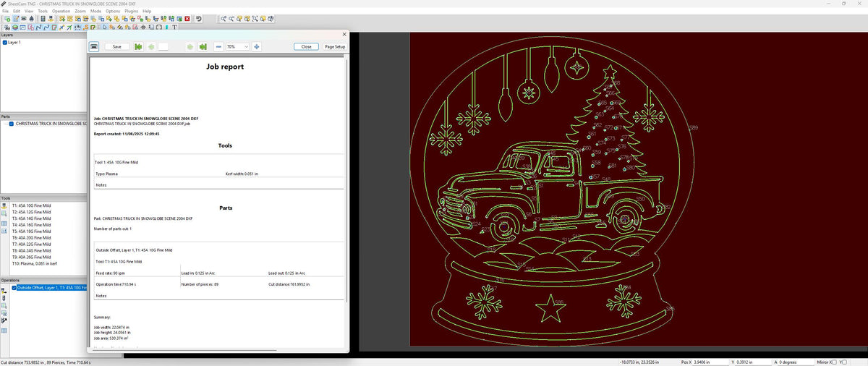The width and height of the screenshot is (868, 366).
Task: Select tool T9: 40A 26G Fine Mild
Action: (32, 258)
